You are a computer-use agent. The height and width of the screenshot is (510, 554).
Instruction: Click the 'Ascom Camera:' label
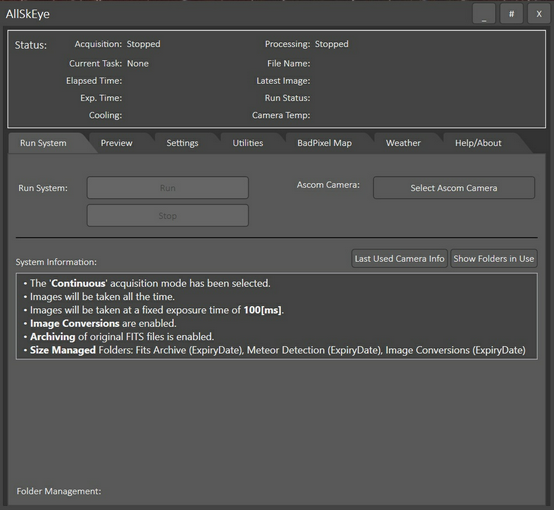[x=328, y=185]
